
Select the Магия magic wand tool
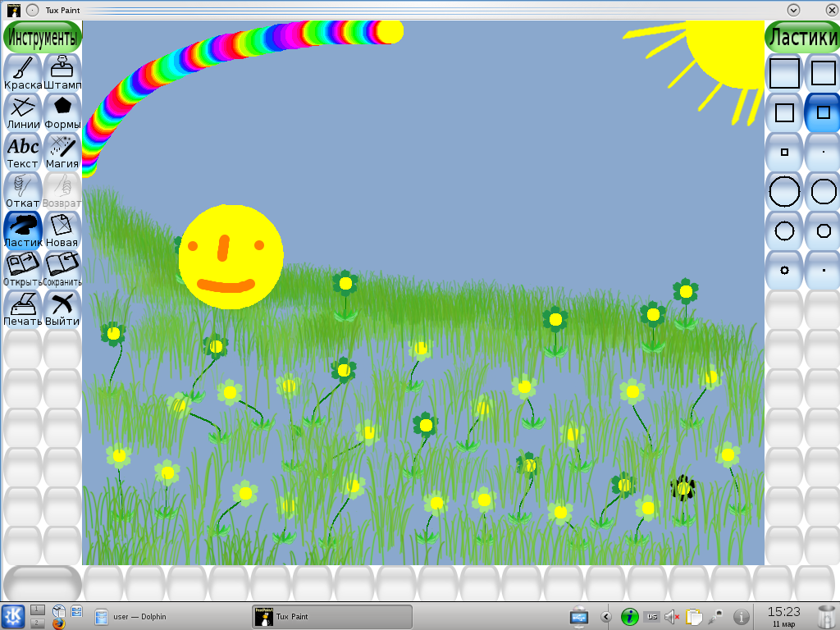click(x=62, y=151)
